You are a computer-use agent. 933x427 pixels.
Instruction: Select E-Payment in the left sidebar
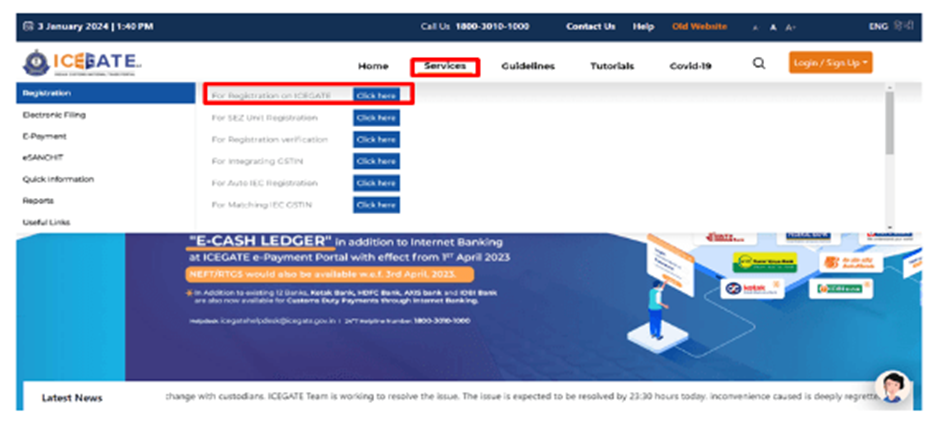pos(44,136)
